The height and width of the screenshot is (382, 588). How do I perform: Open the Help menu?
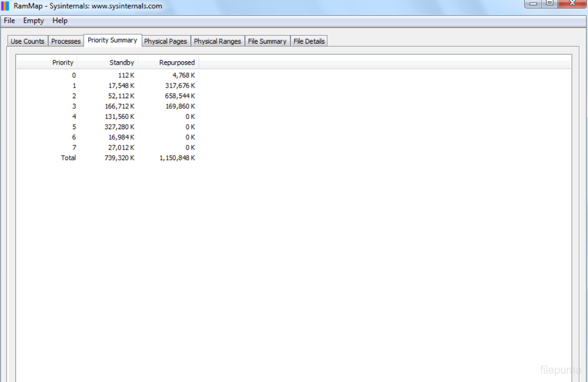(60, 20)
